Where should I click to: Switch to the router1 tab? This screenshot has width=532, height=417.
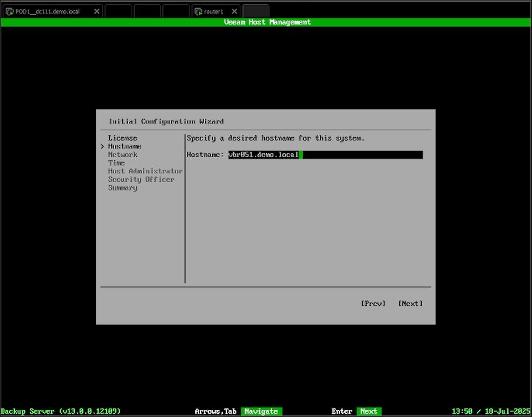tap(214, 11)
